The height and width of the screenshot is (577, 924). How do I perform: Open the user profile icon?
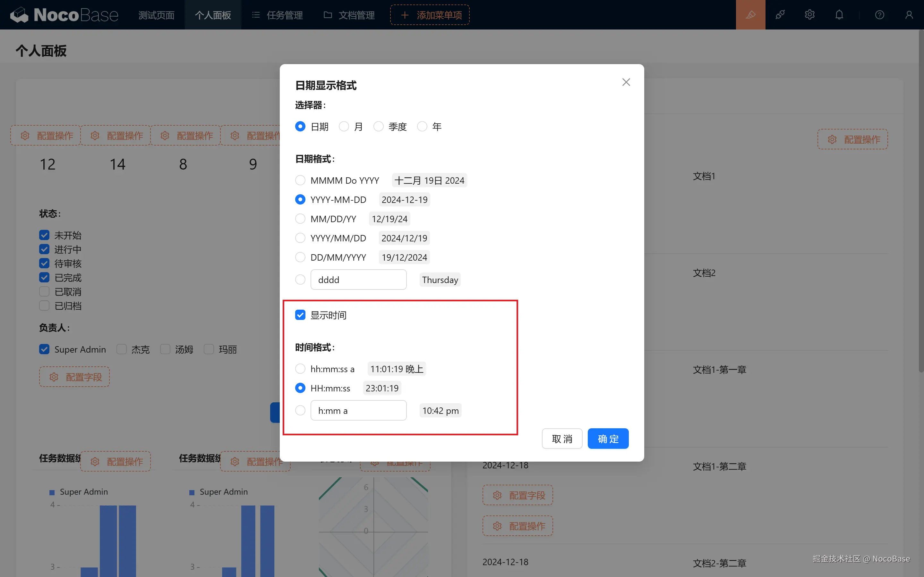(909, 15)
